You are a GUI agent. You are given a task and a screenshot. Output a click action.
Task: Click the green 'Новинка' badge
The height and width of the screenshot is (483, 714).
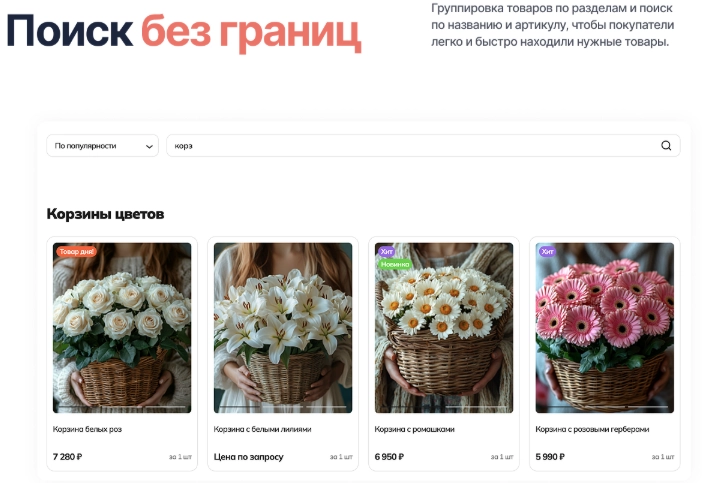coord(395,264)
